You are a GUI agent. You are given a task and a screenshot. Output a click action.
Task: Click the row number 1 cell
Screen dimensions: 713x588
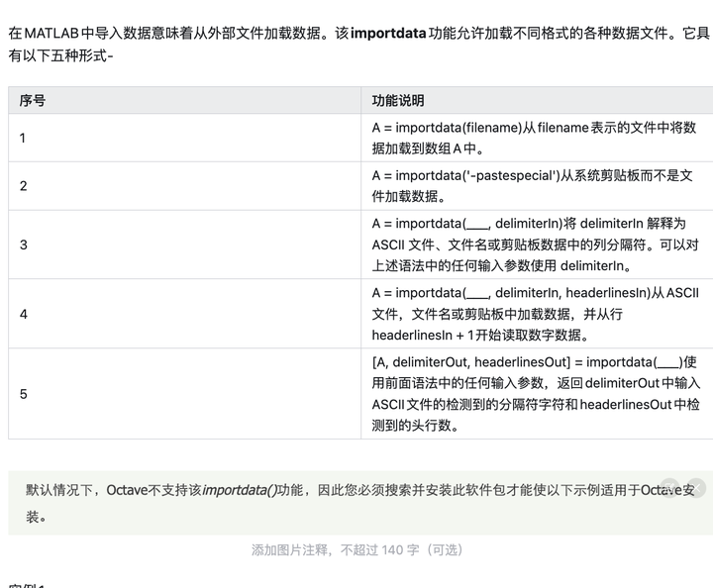point(184,138)
